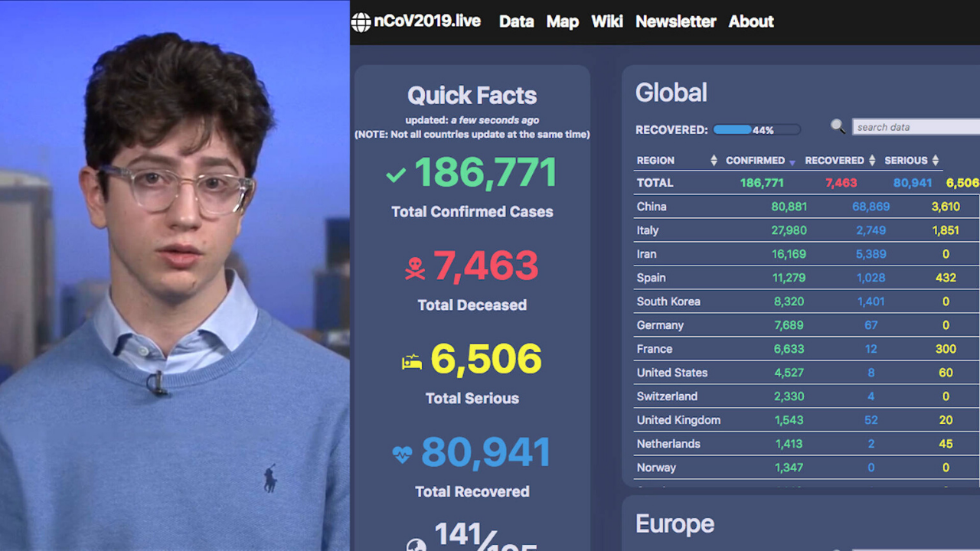Screen dimensions: 980x551
Task: Click the globe logo icon beside nCoV2019.live
Action: click(x=361, y=22)
